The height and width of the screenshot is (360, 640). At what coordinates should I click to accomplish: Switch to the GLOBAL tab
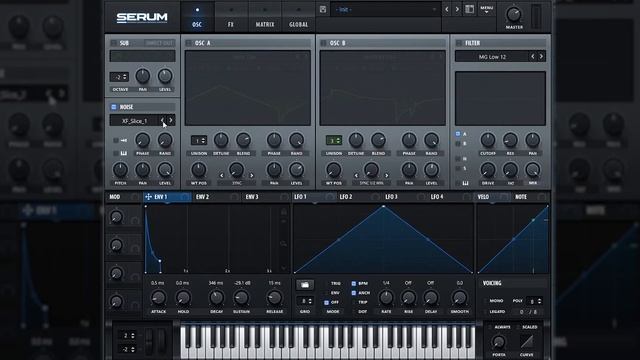pyautogui.click(x=299, y=17)
